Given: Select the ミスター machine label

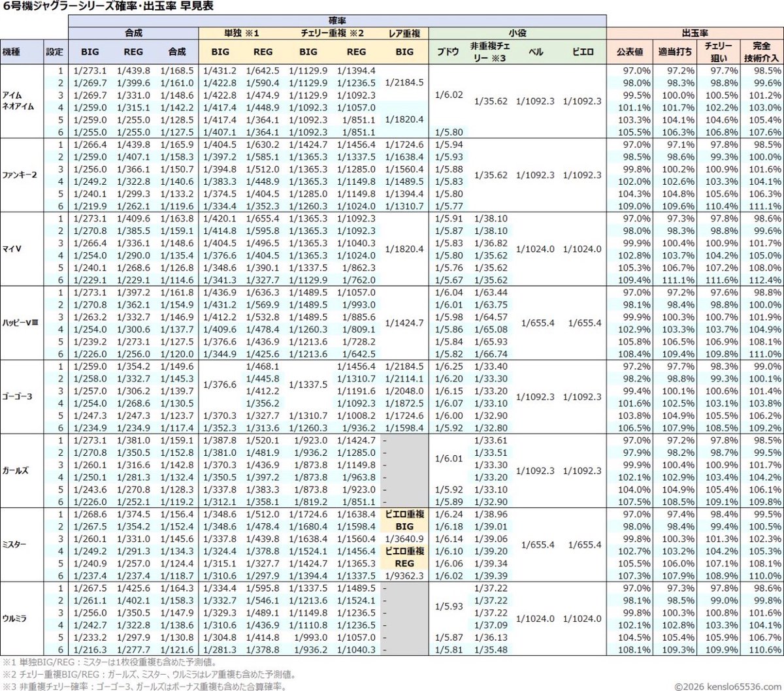Looking at the screenshot, I should (14, 545).
